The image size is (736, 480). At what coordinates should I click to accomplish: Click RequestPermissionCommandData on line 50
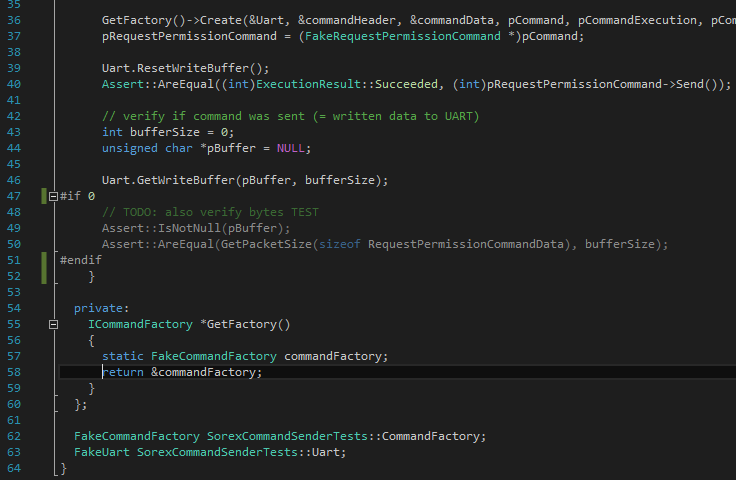[465, 244]
